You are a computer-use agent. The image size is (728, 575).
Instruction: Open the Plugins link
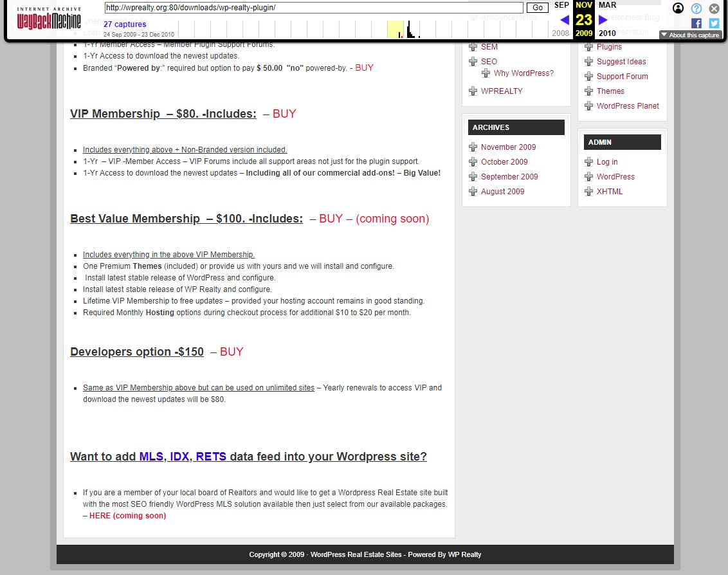609,47
